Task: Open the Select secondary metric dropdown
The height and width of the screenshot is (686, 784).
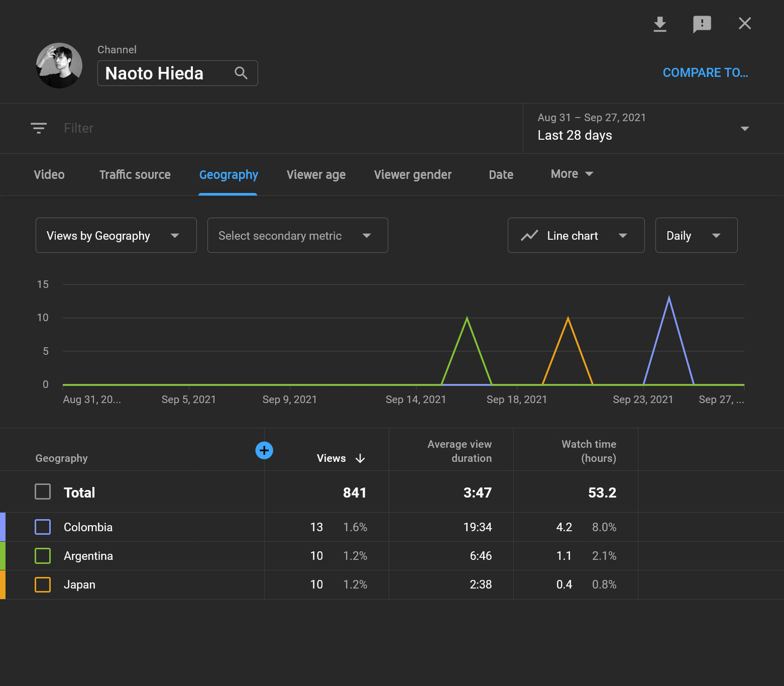Action: 297,235
